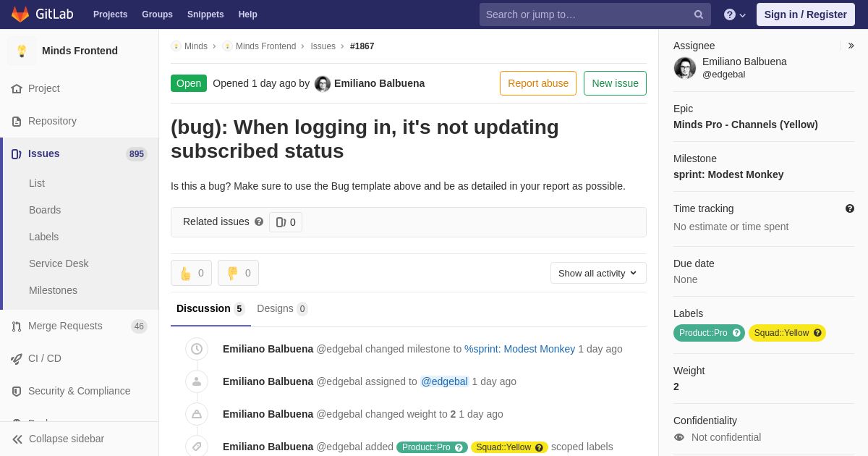Screen dimensions: 868x456
Task: Open the Snippets menu item
Action: click(205, 14)
